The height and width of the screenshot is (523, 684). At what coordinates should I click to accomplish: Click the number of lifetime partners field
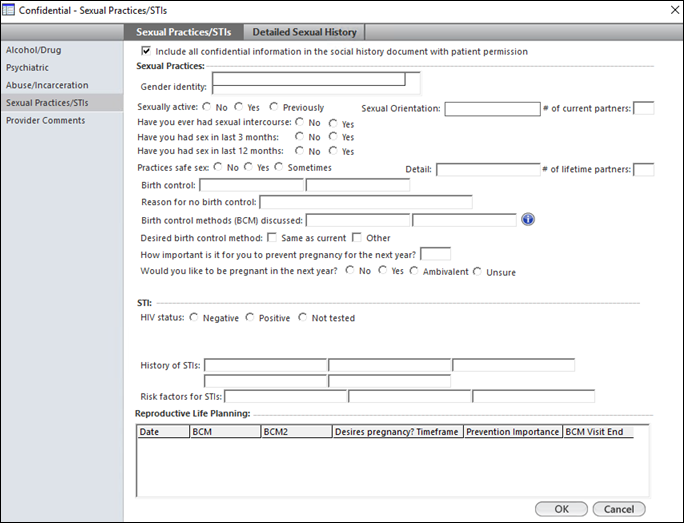(643, 169)
